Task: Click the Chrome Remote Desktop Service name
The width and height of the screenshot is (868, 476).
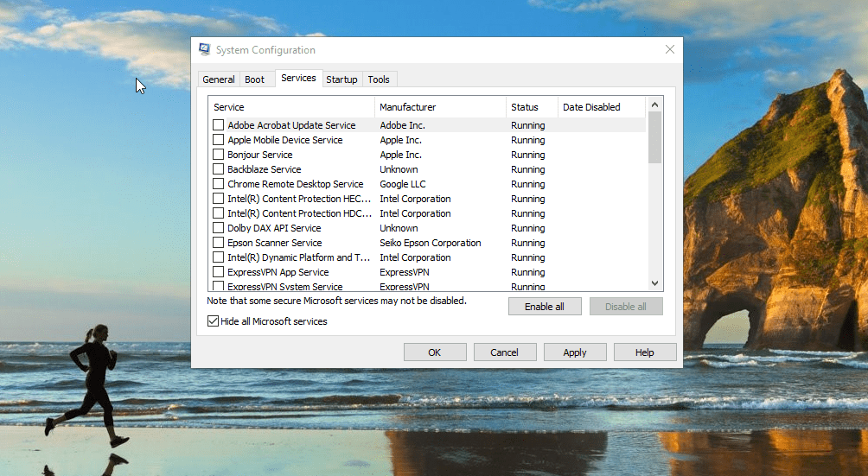Action: coord(296,184)
